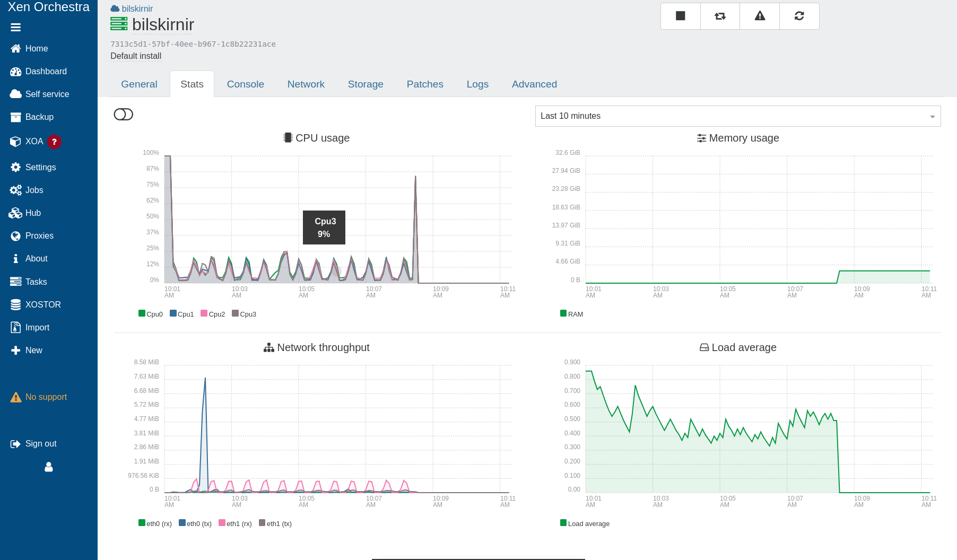Click the CPU usage chart title
This screenshot has width=957, height=560.
pyautogui.click(x=316, y=138)
